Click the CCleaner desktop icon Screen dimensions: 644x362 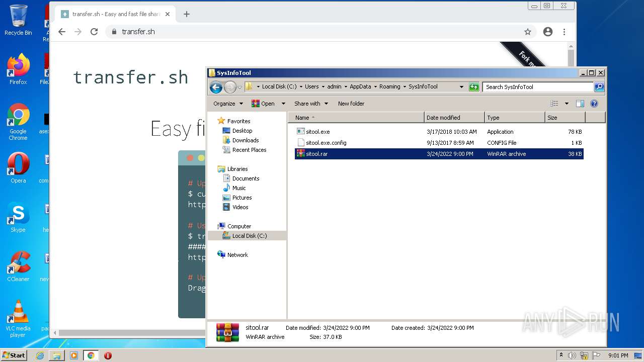pos(18,266)
